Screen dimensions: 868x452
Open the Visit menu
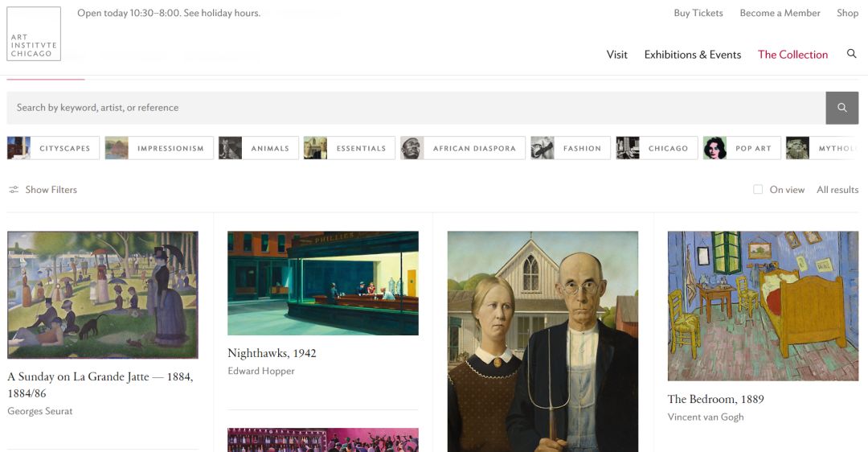[616, 55]
